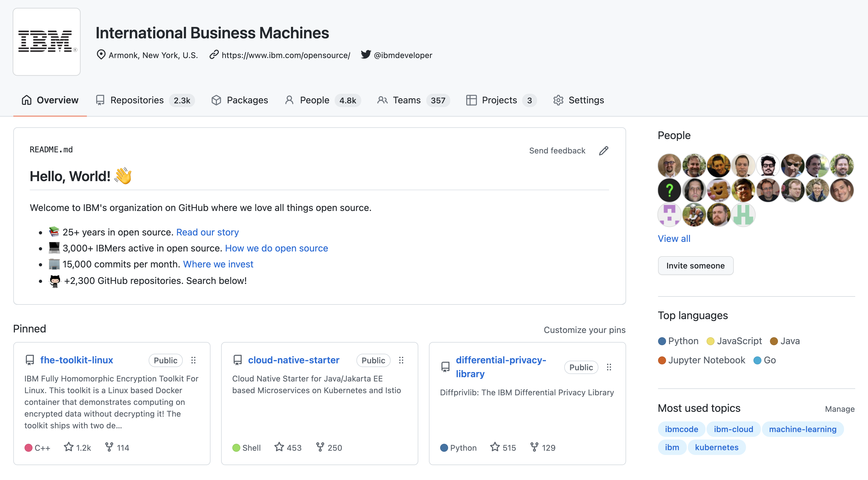Click Manage for most used topics
Screen dimensions: 868x480
click(840, 409)
